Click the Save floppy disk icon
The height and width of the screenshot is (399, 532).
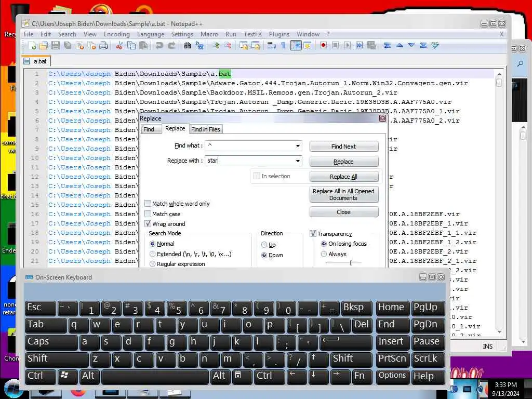coord(55,46)
